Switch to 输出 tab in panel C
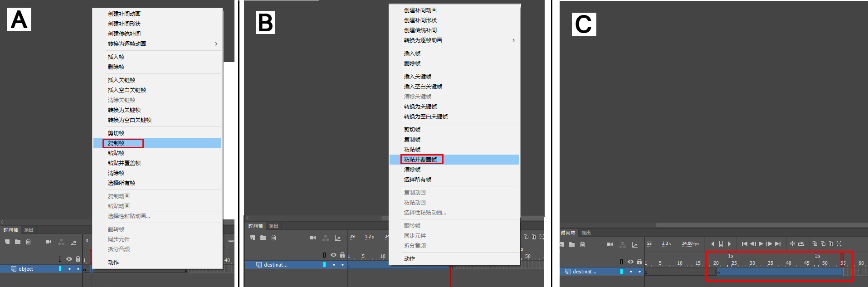Viewport: 868px width, 287px height. click(x=586, y=233)
